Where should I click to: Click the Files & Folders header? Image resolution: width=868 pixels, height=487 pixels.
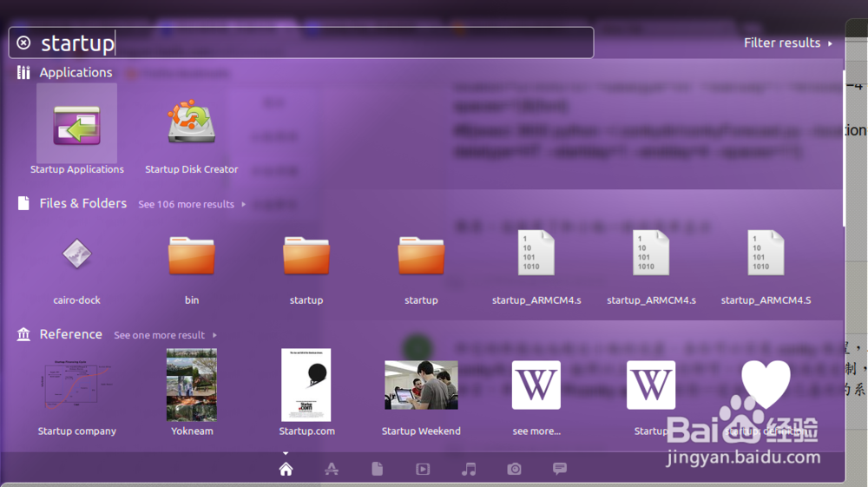(83, 203)
